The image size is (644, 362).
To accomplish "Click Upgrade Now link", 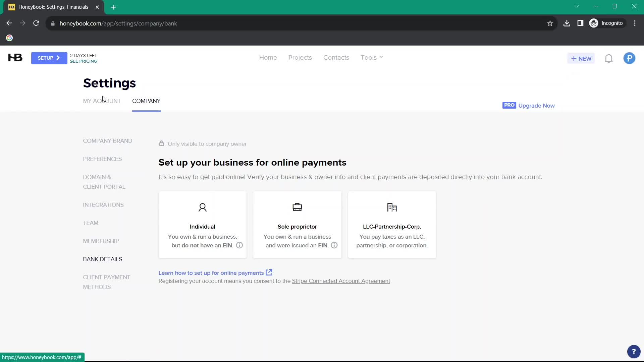I will [536, 106].
